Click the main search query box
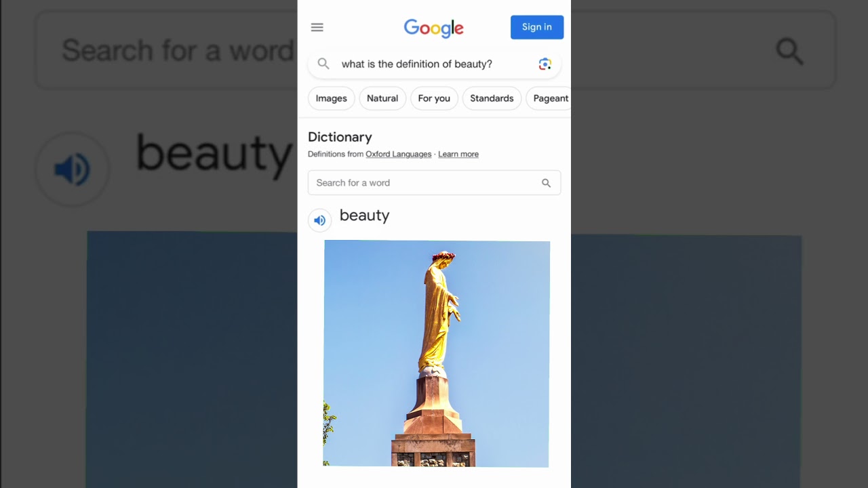 tap(434, 64)
